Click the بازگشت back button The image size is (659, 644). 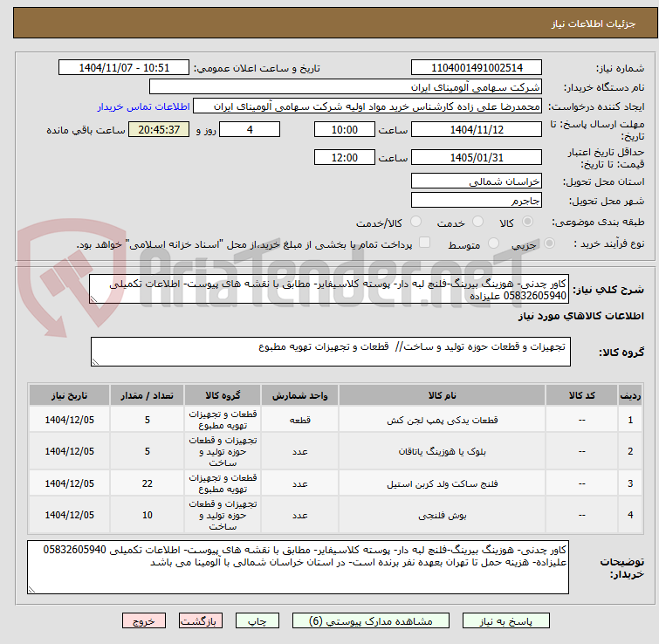(201, 621)
